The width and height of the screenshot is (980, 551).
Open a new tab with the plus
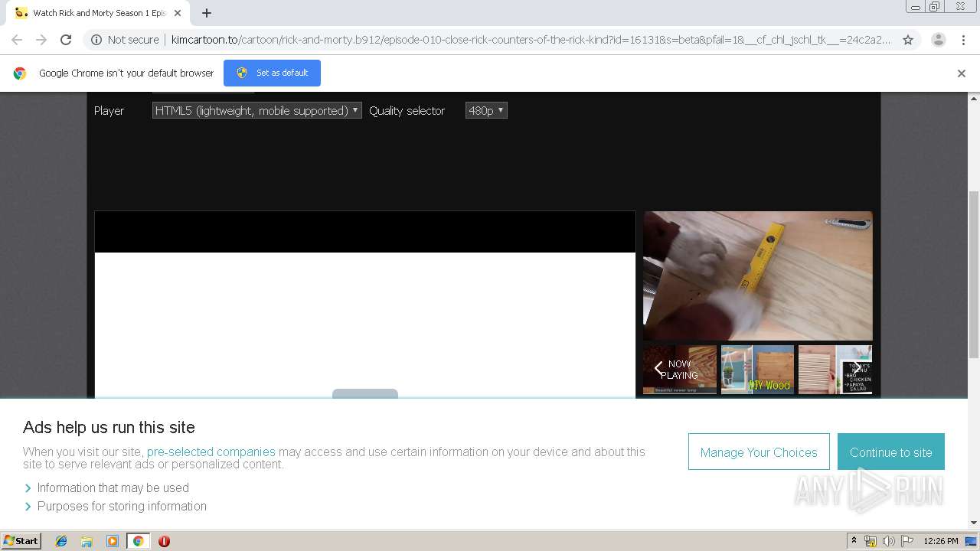207,13
